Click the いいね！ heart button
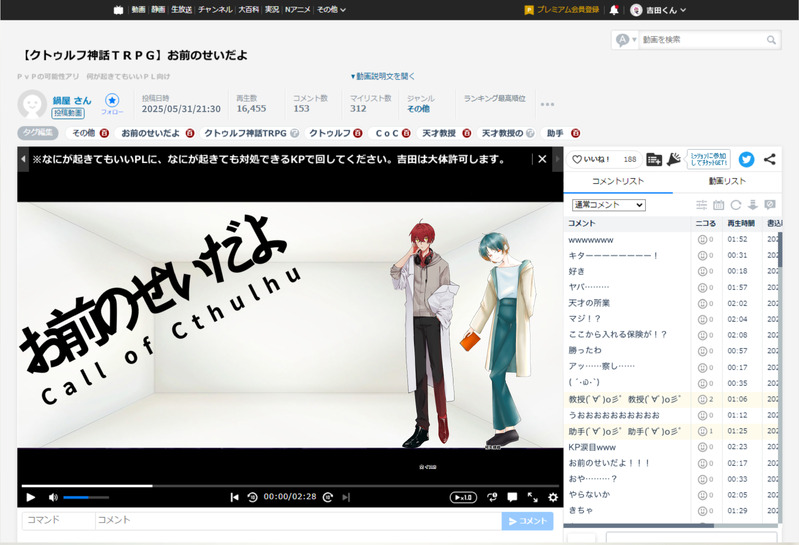The height and width of the screenshot is (545, 799). (x=604, y=159)
